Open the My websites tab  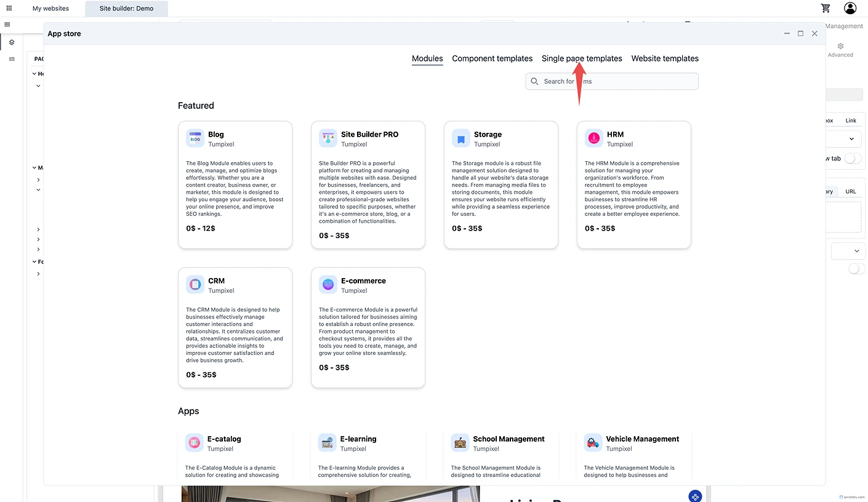pyautogui.click(x=50, y=9)
